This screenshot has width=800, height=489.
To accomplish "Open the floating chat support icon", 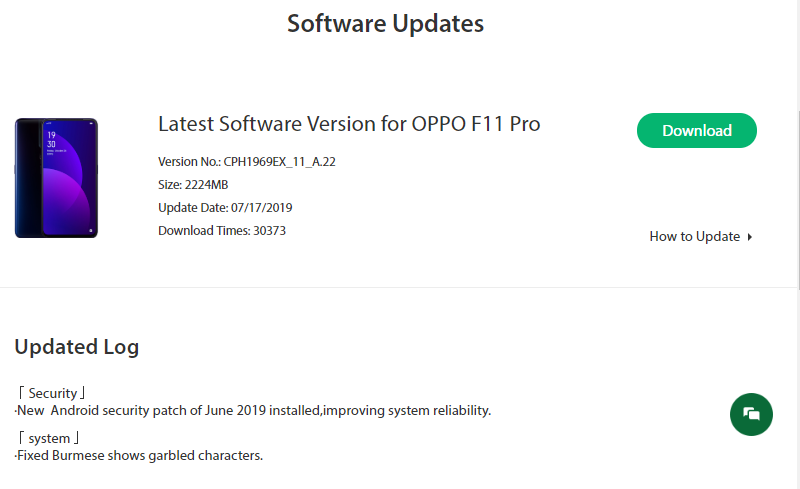I will click(751, 414).
